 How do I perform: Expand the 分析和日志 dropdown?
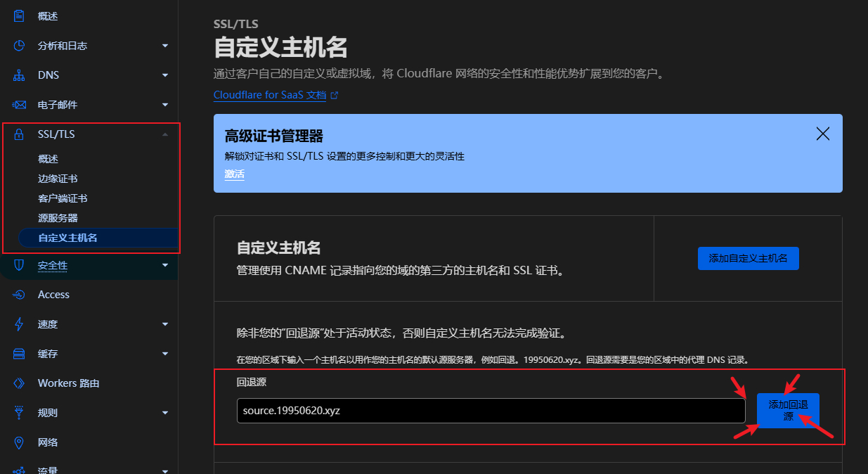(x=164, y=45)
